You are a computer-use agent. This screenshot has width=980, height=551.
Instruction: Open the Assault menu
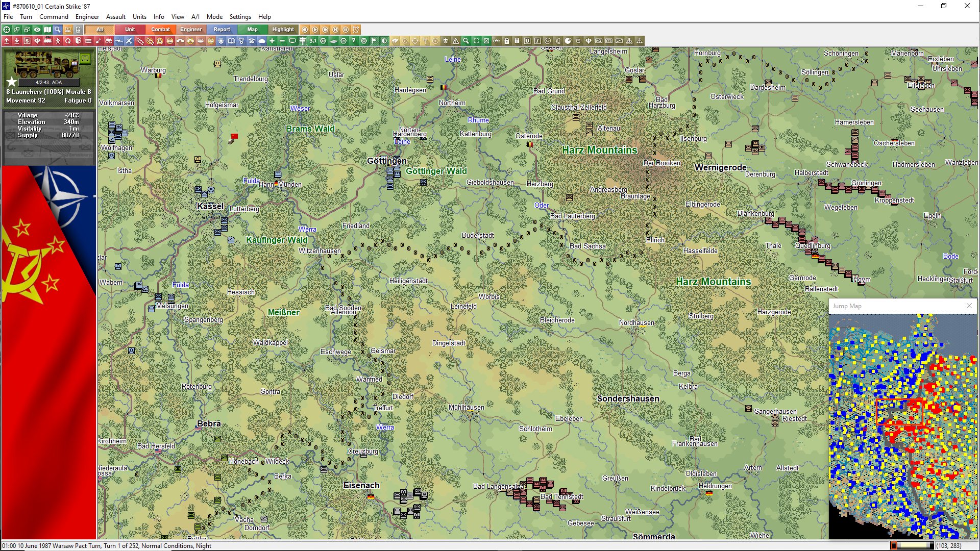116,17
